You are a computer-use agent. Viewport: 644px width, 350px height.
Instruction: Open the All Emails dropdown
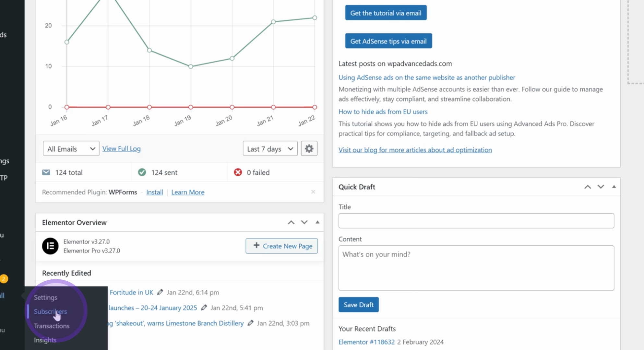coord(71,148)
